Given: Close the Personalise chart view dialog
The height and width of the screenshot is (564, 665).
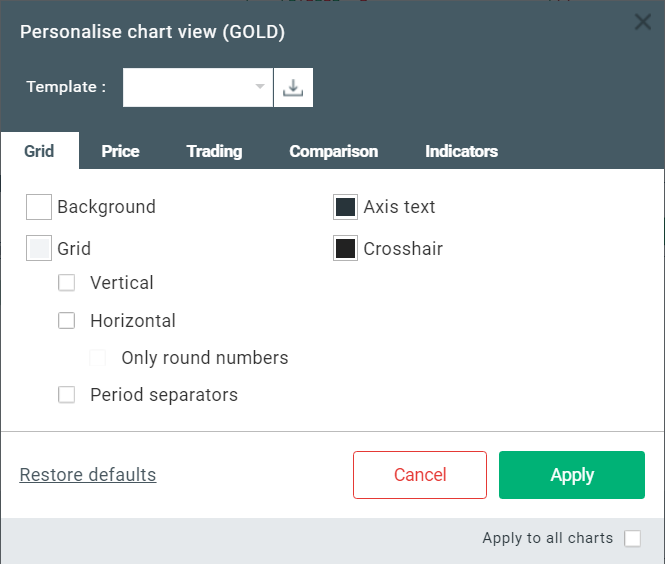Looking at the screenshot, I should [x=643, y=22].
